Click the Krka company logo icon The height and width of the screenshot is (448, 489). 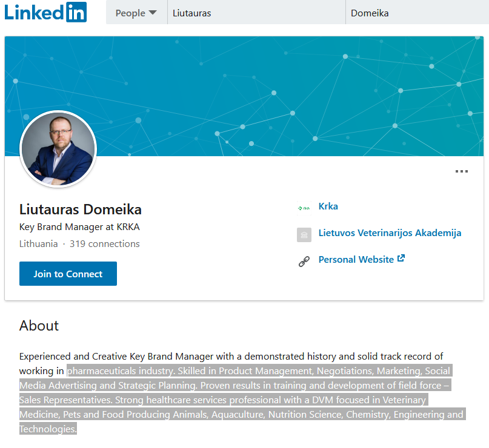coord(304,208)
